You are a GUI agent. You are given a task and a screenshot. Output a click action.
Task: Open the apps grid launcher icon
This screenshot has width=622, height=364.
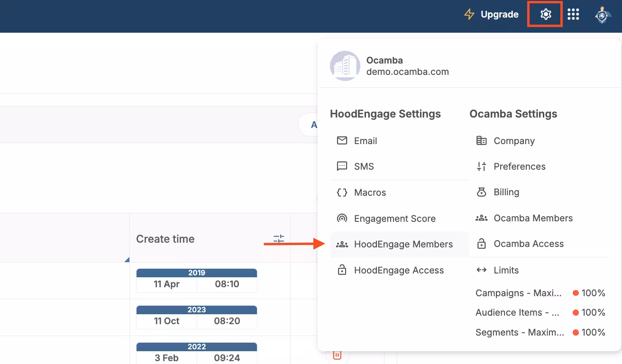click(573, 14)
